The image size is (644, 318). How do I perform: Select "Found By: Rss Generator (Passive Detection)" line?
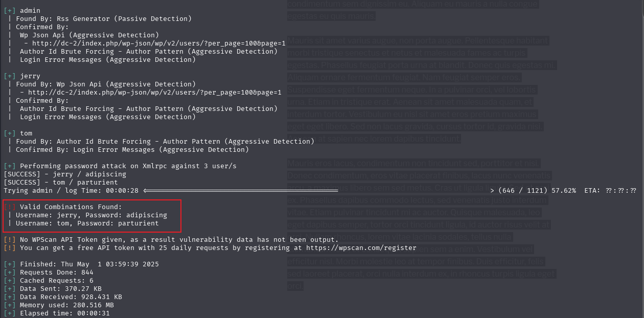104,19
